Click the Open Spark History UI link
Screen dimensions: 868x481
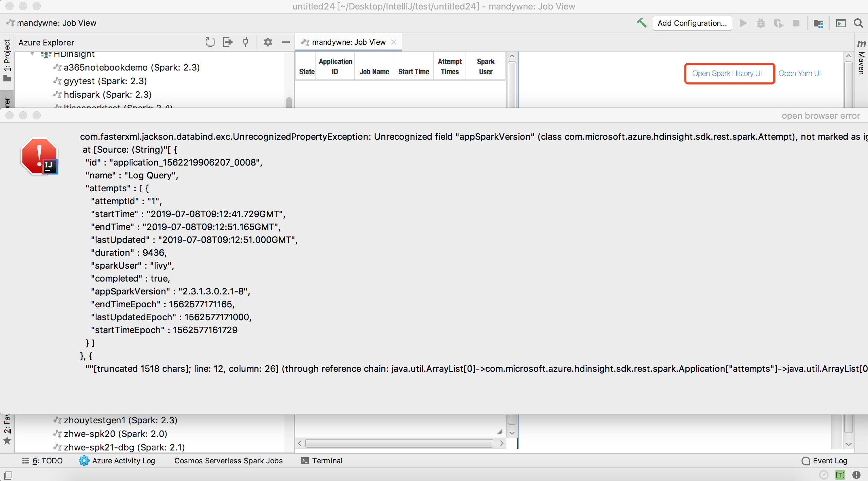coord(727,73)
